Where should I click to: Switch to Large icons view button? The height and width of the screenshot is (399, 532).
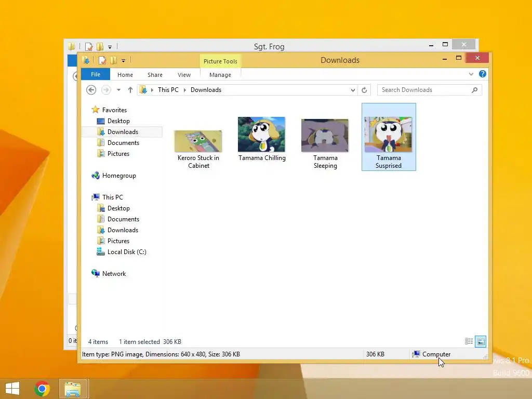[x=481, y=341]
